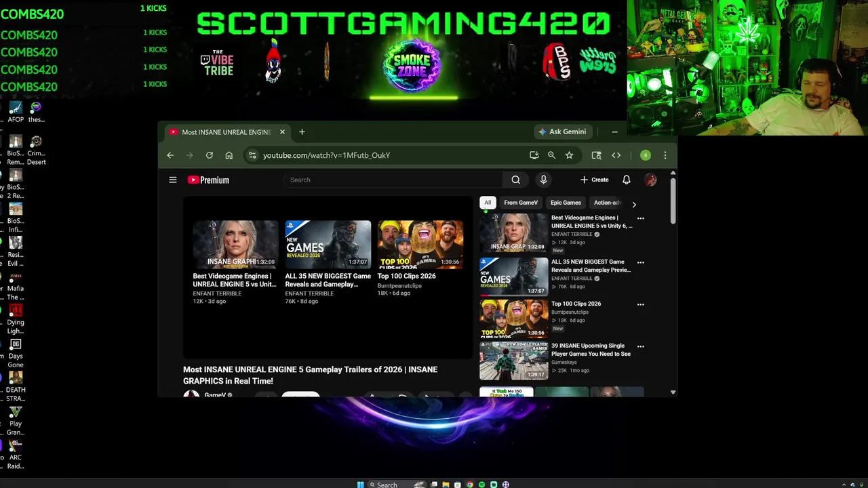
Task: Open Spotify from the taskbar
Action: 481,485
